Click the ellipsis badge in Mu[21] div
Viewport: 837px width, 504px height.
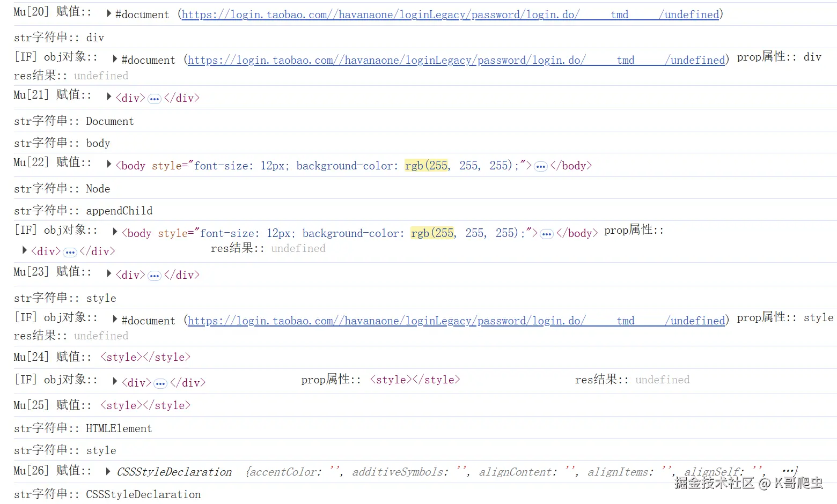(x=155, y=99)
